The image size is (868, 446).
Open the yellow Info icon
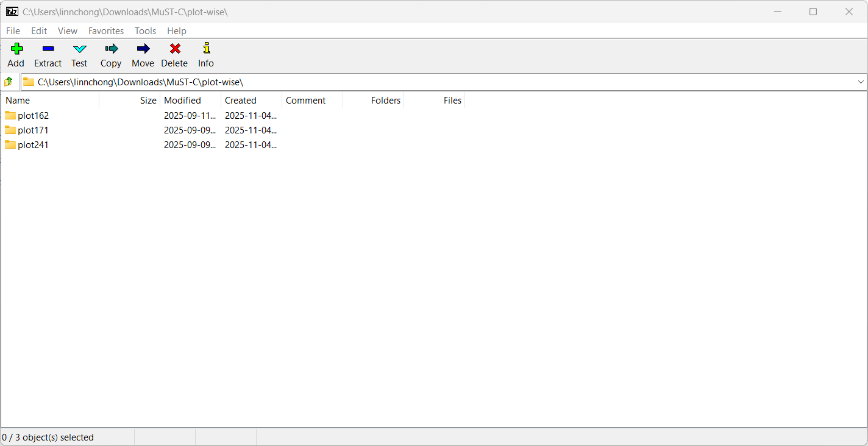[206, 49]
